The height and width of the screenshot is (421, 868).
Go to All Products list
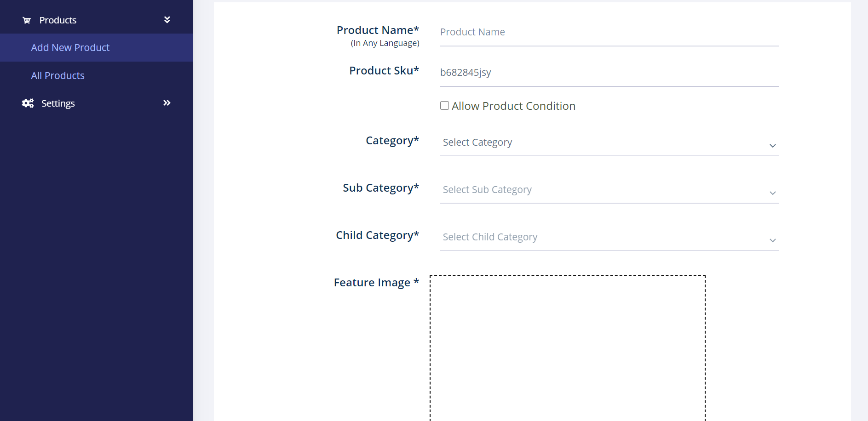(x=58, y=76)
